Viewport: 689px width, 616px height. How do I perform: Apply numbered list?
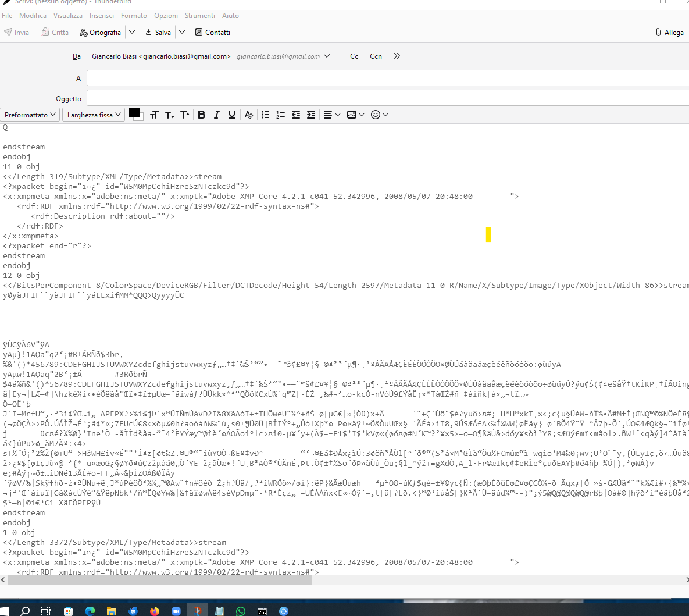pyautogui.click(x=280, y=115)
